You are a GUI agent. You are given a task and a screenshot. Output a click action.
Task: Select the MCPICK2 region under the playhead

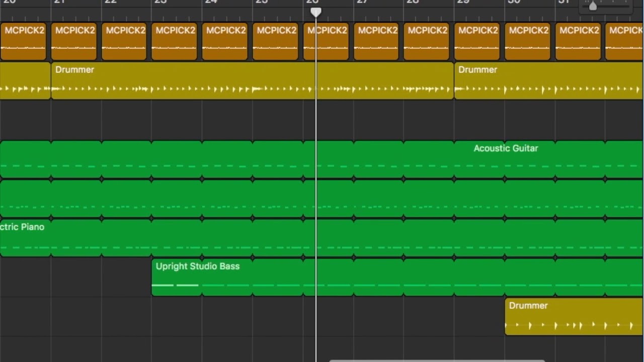click(x=326, y=41)
